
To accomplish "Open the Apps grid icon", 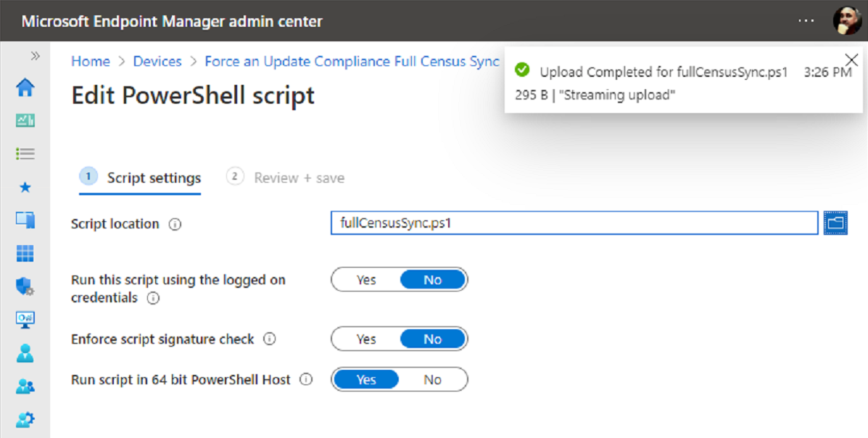I will coord(25,254).
